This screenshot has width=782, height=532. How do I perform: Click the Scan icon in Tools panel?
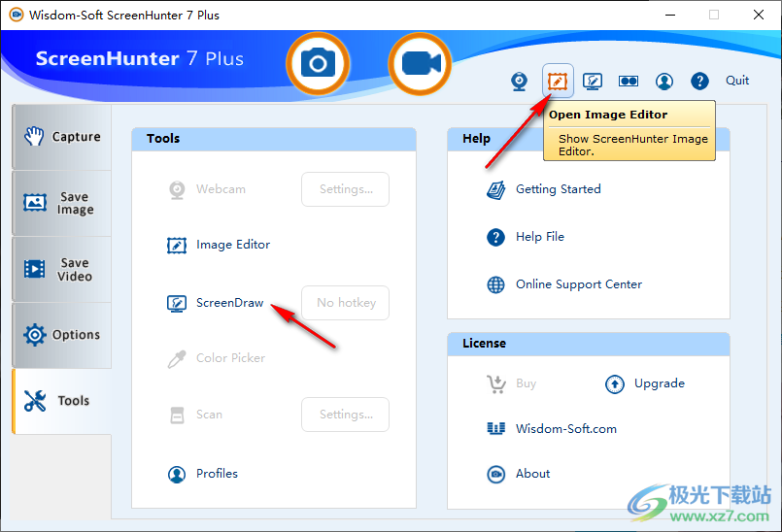coord(177,415)
